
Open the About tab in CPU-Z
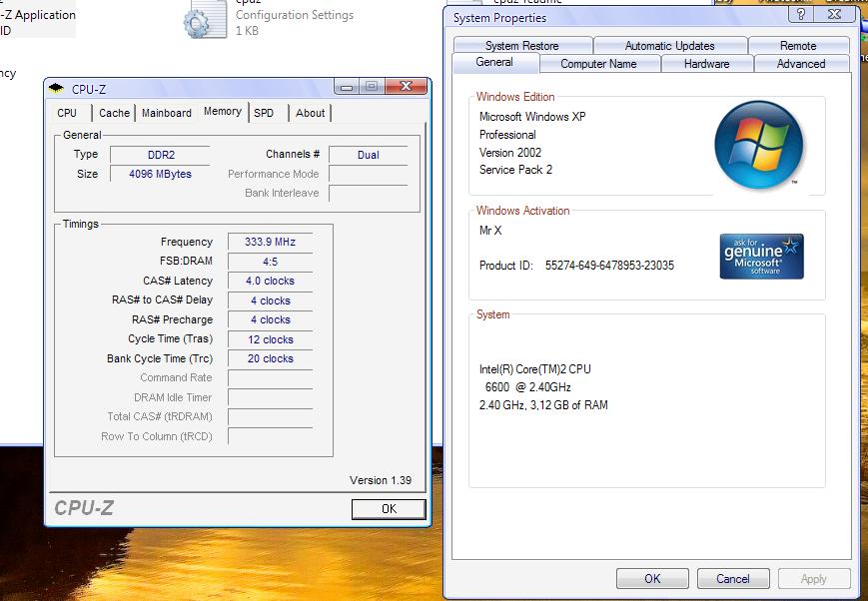(x=310, y=113)
